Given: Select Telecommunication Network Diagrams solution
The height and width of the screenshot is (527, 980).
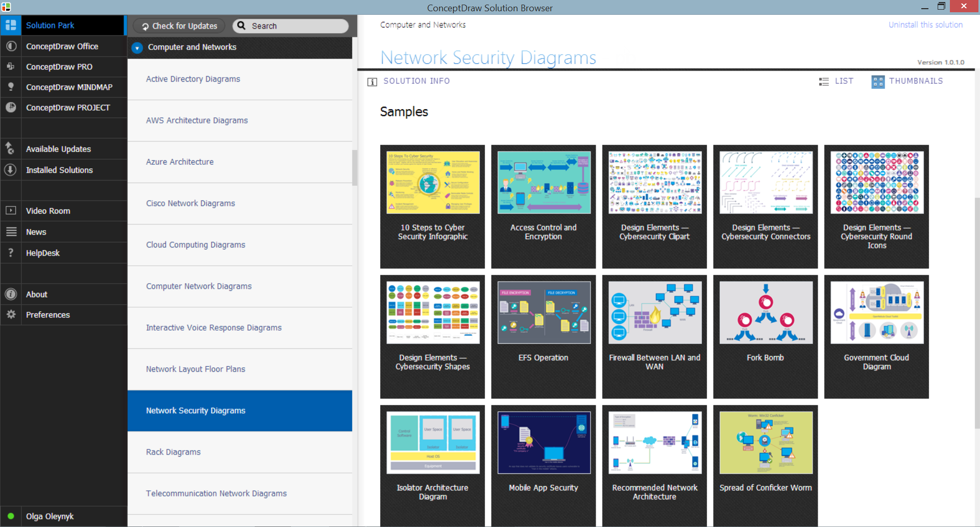Looking at the screenshot, I should pyautogui.click(x=240, y=493).
